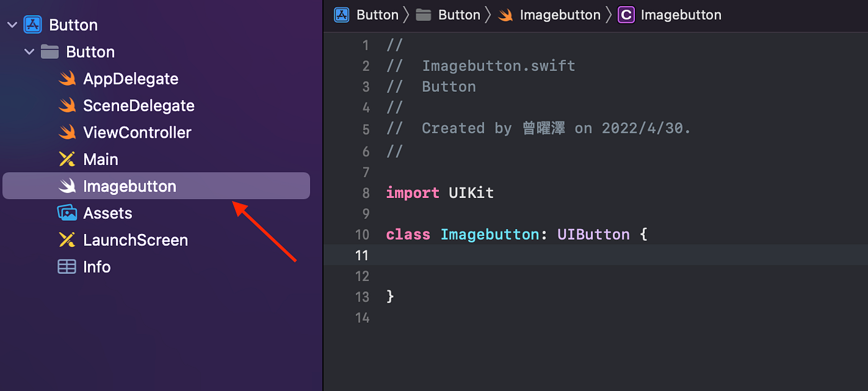Click the LaunchScreen storyboard icon
The height and width of the screenshot is (391, 868).
tap(68, 240)
